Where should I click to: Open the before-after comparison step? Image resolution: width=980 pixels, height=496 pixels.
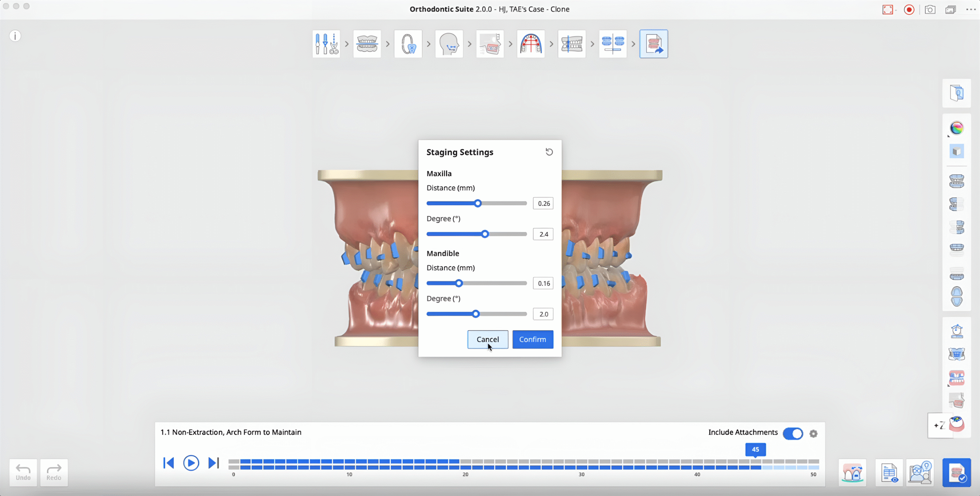pyautogui.click(x=613, y=44)
